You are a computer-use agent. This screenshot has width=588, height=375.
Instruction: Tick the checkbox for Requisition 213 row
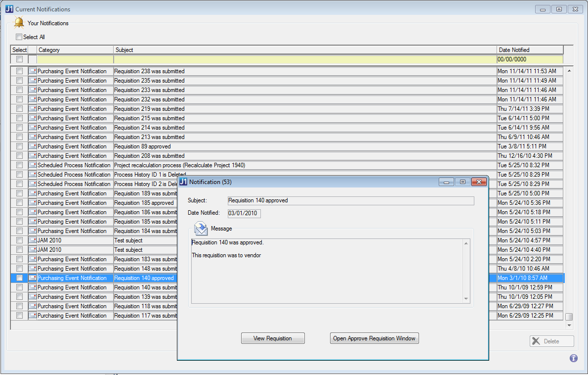click(x=20, y=137)
